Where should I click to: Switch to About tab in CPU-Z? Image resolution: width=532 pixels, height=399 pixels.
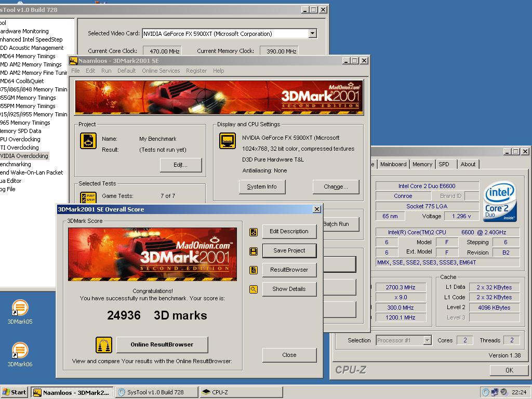[x=468, y=164]
